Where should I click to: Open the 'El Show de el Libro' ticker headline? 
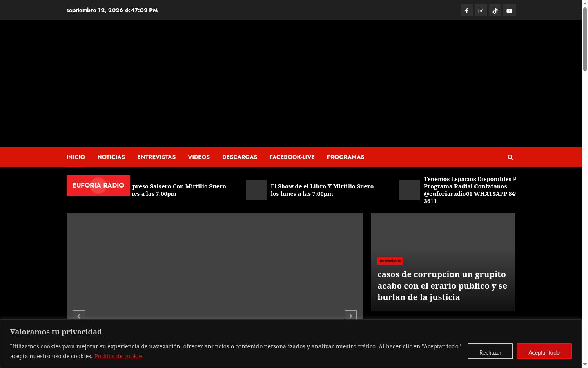pyautogui.click(x=322, y=190)
